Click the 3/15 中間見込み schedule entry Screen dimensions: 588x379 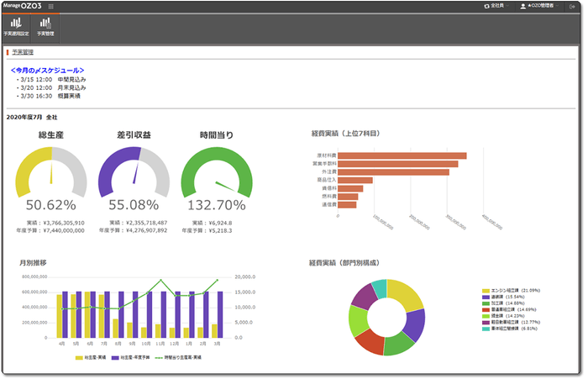coord(52,79)
